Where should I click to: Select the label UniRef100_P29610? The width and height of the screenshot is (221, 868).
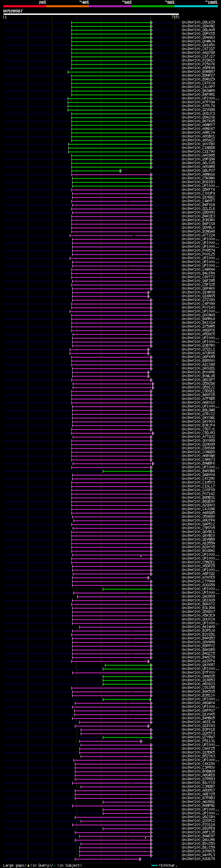click(x=198, y=60)
